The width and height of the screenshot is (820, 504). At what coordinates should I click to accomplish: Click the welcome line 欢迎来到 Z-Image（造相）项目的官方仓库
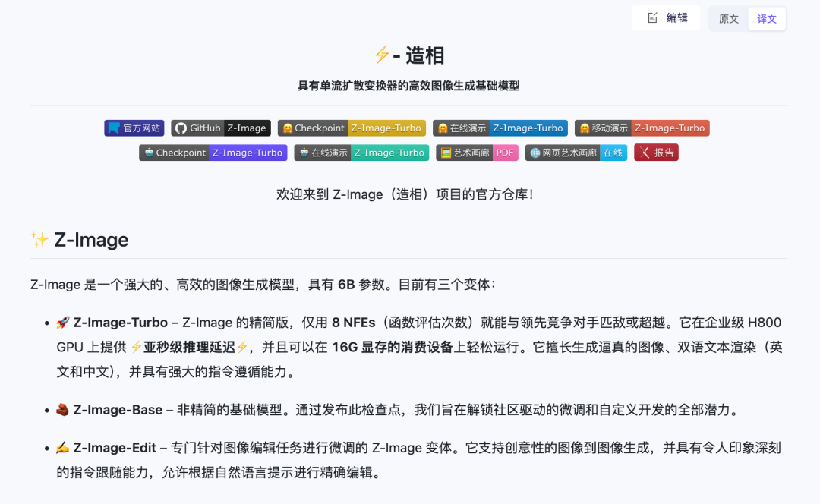(405, 194)
